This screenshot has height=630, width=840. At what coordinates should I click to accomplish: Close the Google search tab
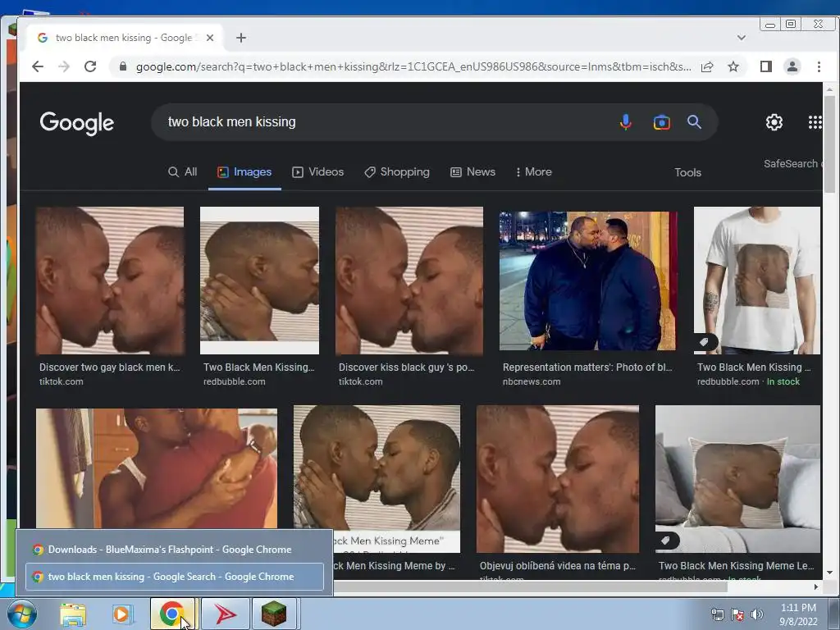pos(210,38)
